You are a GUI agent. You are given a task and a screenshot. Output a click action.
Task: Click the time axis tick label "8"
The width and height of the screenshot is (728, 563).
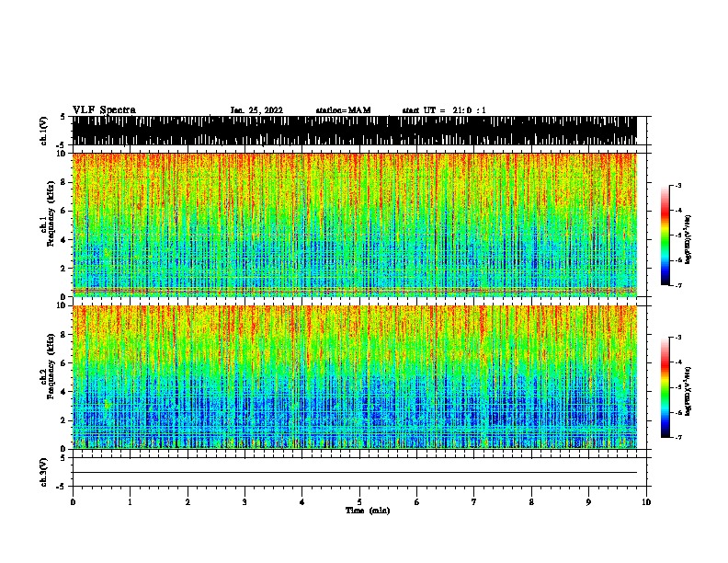531,502
